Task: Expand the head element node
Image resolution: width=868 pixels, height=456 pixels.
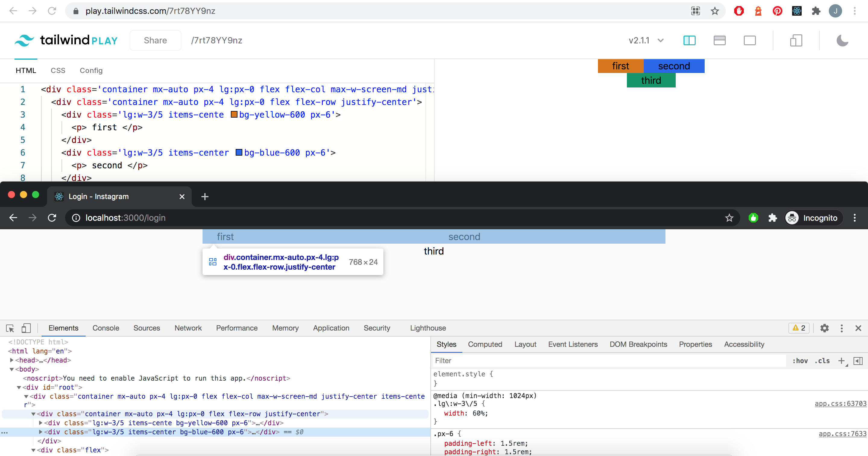Action: click(x=12, y=360)
